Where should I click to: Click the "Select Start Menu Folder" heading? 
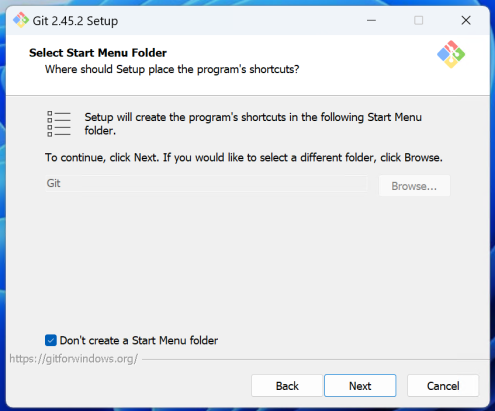98,53
